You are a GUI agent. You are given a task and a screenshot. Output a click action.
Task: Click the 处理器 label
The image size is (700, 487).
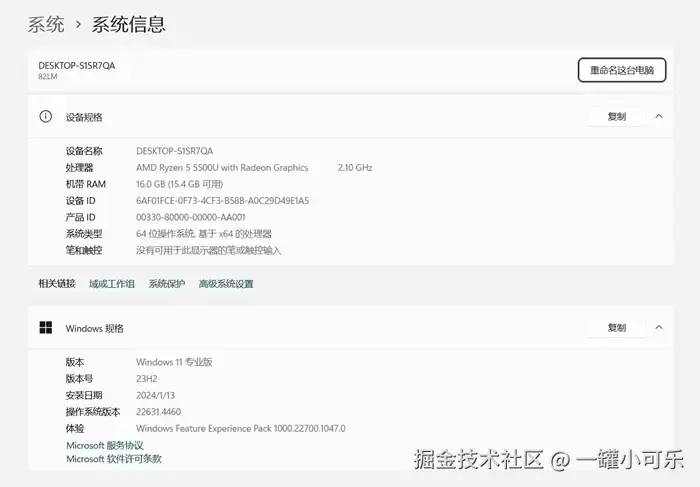point(79,168)
